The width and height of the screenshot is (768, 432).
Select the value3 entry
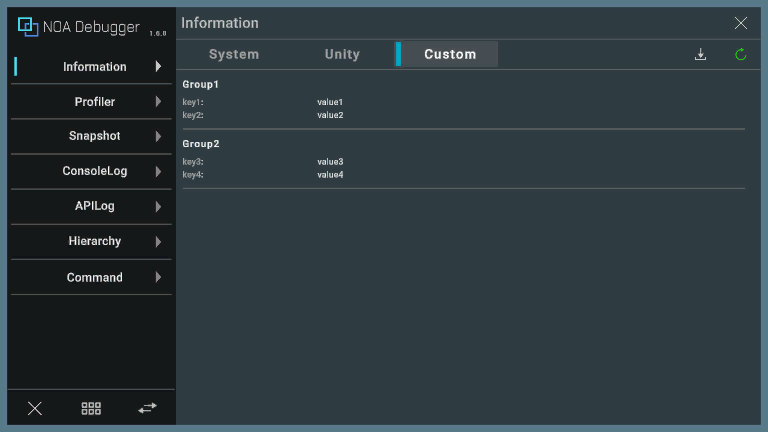(x=330, y=162)
